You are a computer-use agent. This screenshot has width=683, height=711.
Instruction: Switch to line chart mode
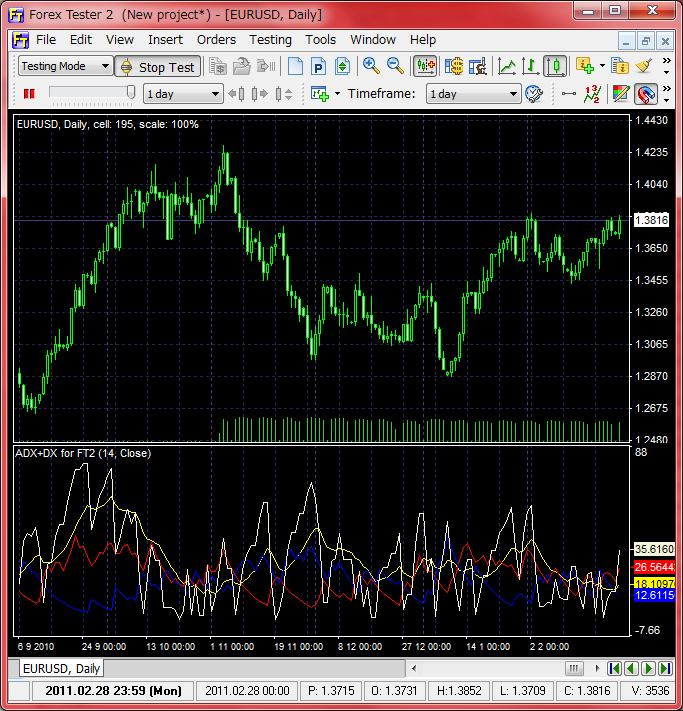[507, 67]
